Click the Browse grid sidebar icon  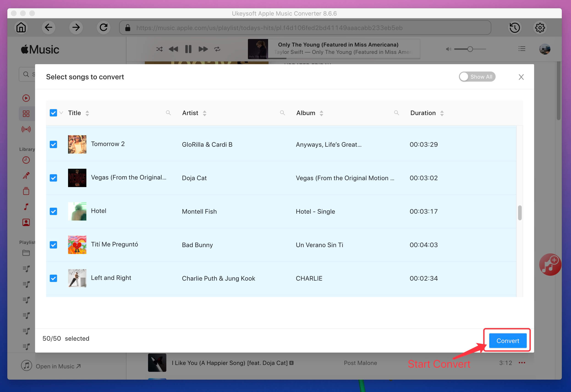(26, 113)
